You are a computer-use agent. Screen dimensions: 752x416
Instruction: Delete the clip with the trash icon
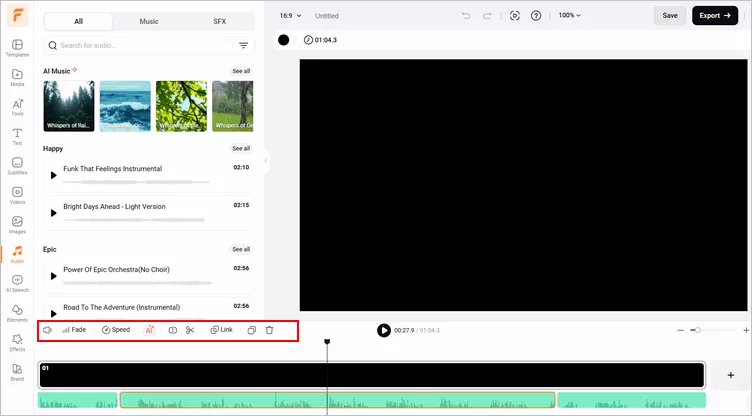(270, 330)
